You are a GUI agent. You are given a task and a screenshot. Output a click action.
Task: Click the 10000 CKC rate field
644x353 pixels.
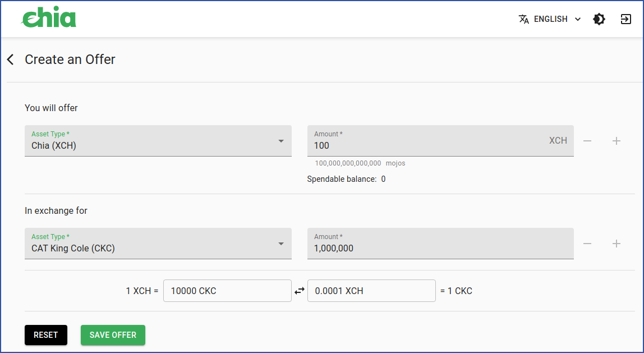pos(227,291)
